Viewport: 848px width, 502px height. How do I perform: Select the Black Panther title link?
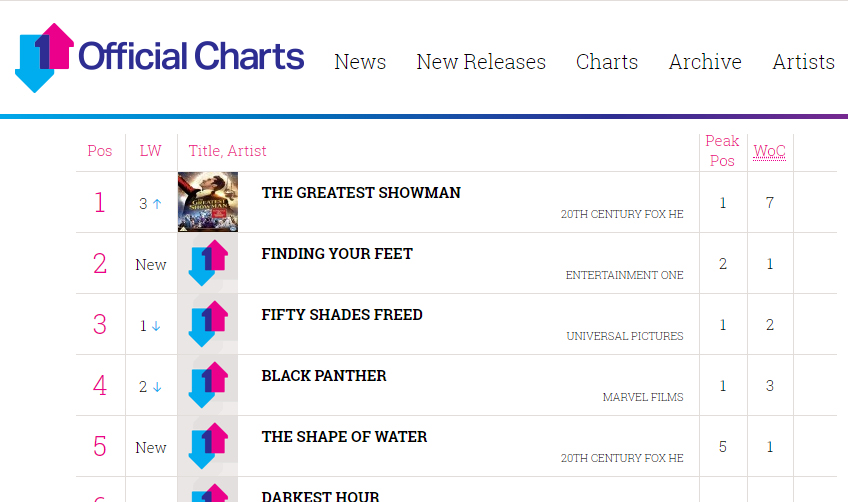coord(324,376)
